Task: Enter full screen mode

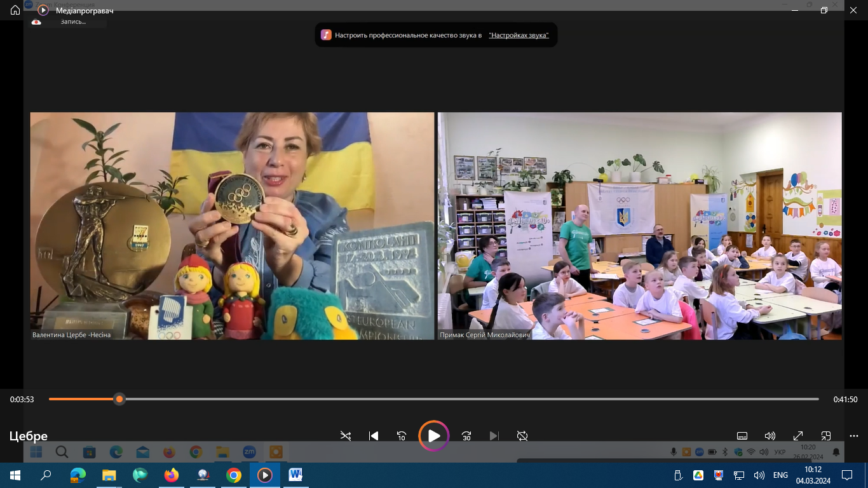Action: [798, 436]
